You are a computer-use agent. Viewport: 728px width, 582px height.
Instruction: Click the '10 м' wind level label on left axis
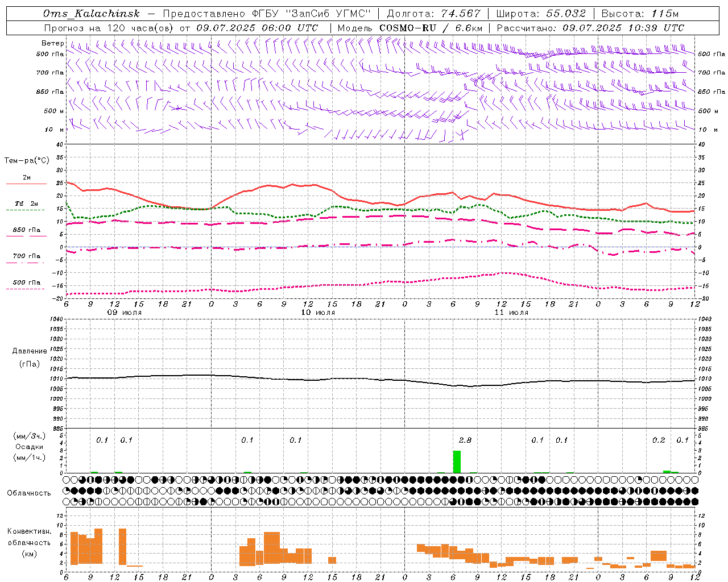[x=54, y=130]
